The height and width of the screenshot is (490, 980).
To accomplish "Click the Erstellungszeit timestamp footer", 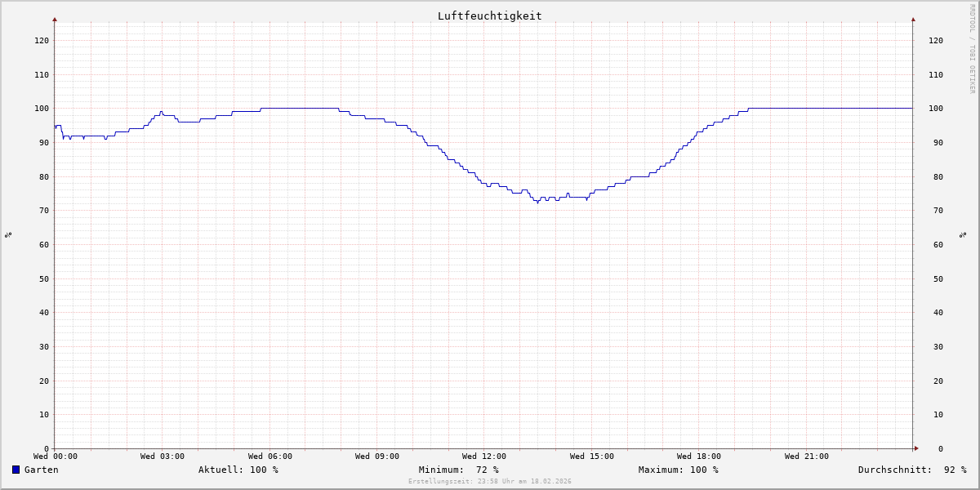I will pos(489,482).
